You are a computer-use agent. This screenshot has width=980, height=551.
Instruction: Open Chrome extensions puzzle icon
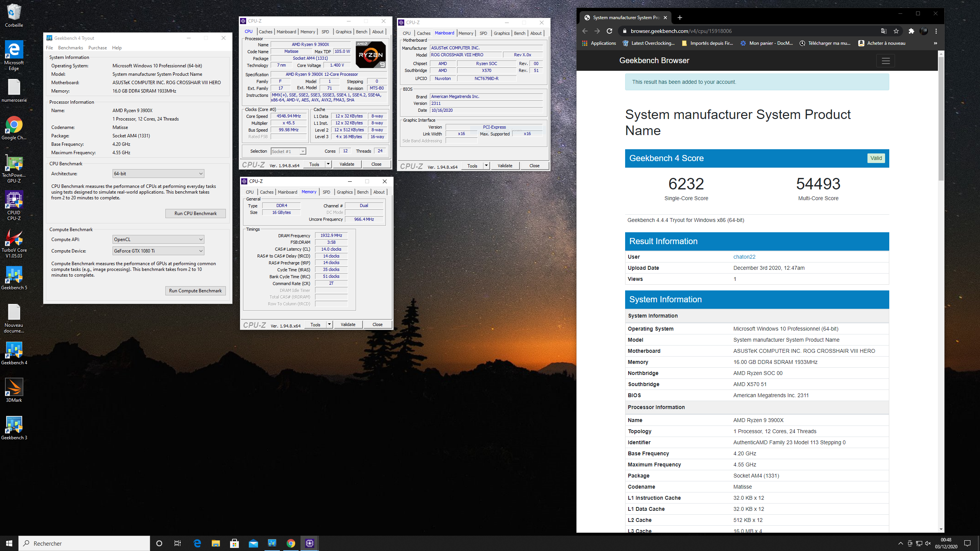point(911,31)
